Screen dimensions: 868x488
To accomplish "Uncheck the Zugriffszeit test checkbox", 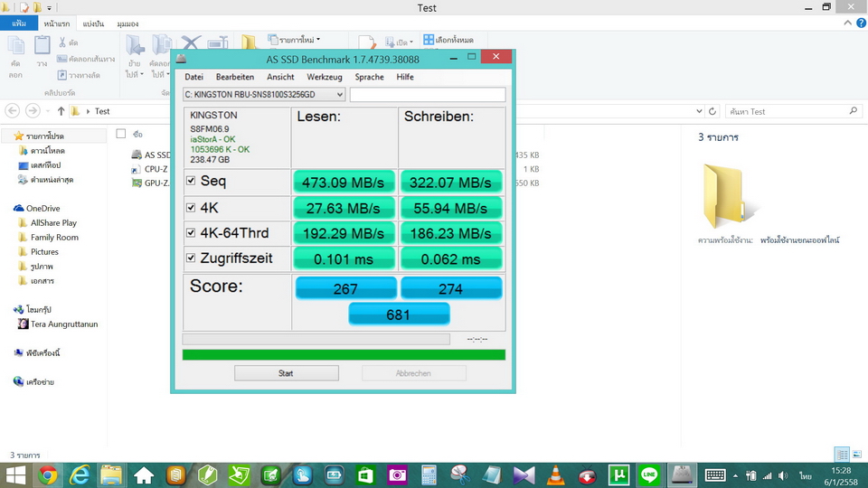I will [x=191, y=258].
